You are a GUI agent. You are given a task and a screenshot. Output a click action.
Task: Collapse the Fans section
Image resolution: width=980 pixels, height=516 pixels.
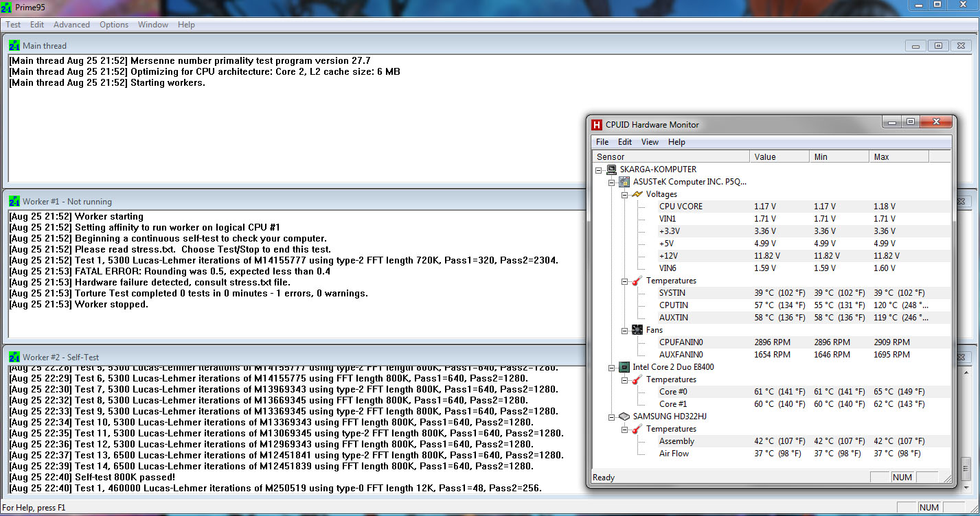click(x=625, y=330)
